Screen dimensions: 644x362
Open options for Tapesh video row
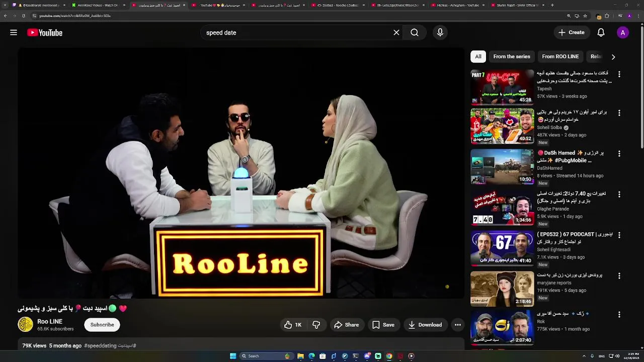(x=619, y=74)
